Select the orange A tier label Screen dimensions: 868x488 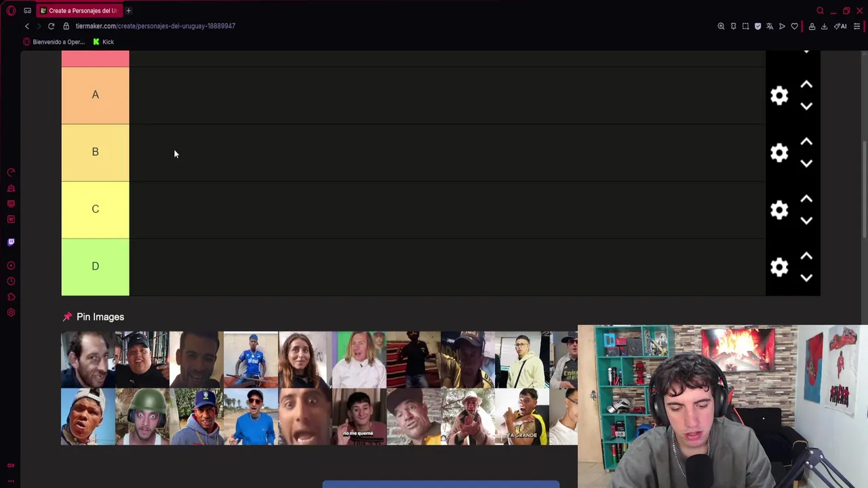95,96
